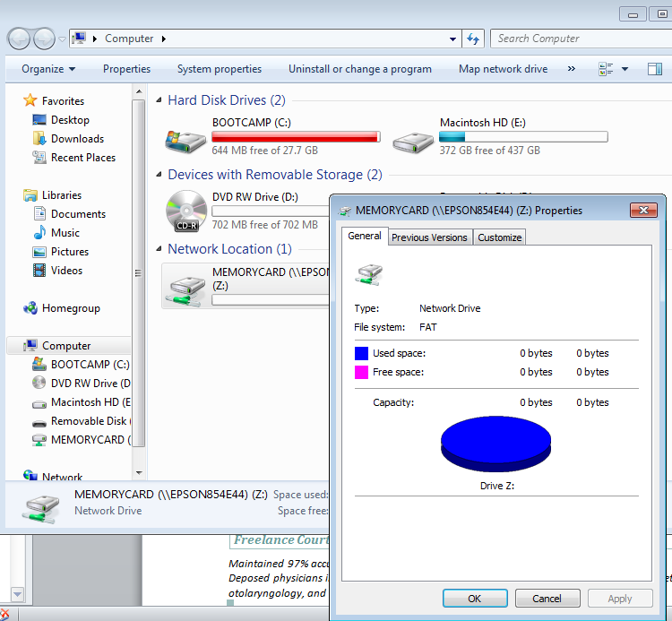Toggle the preview pane icon
672x621 pixels.
click(x=655, y=69)
